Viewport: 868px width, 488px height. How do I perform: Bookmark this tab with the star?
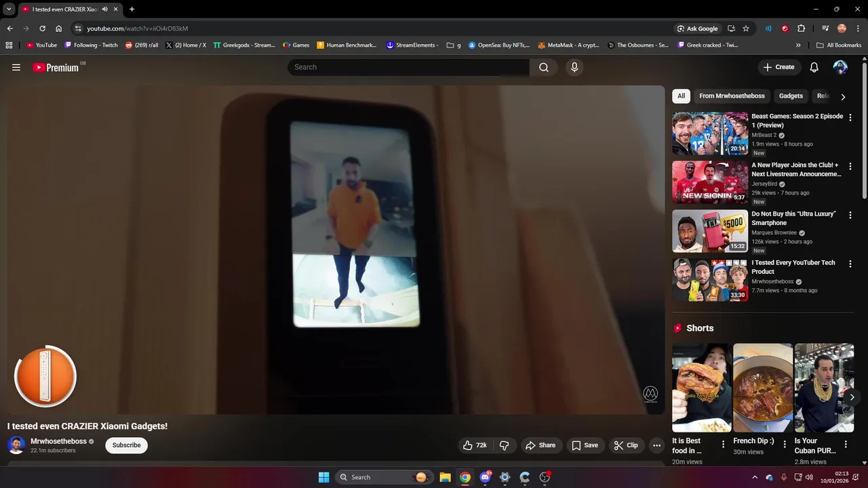746,28
